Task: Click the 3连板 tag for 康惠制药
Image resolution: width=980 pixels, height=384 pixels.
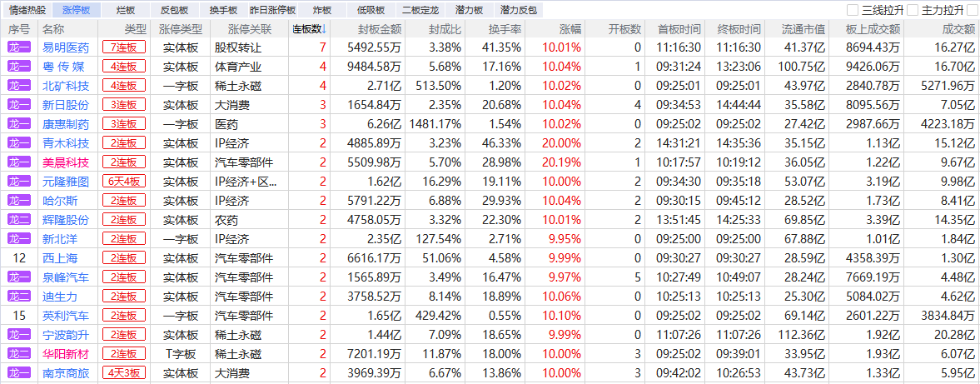Action: (124, 124)
